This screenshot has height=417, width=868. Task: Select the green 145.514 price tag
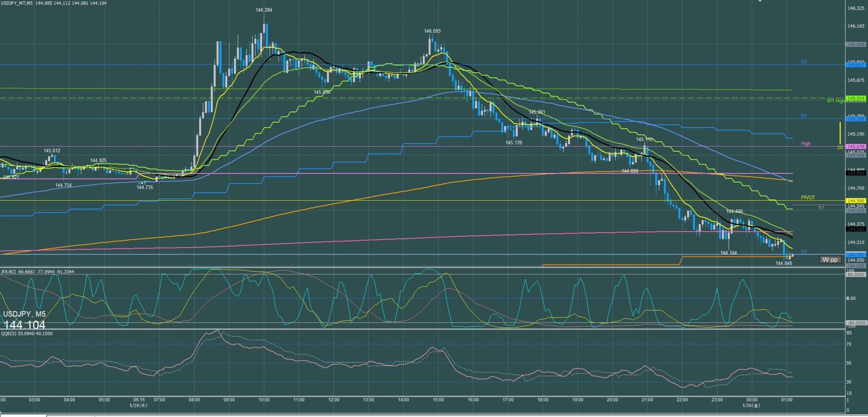(x=856, y=99)
